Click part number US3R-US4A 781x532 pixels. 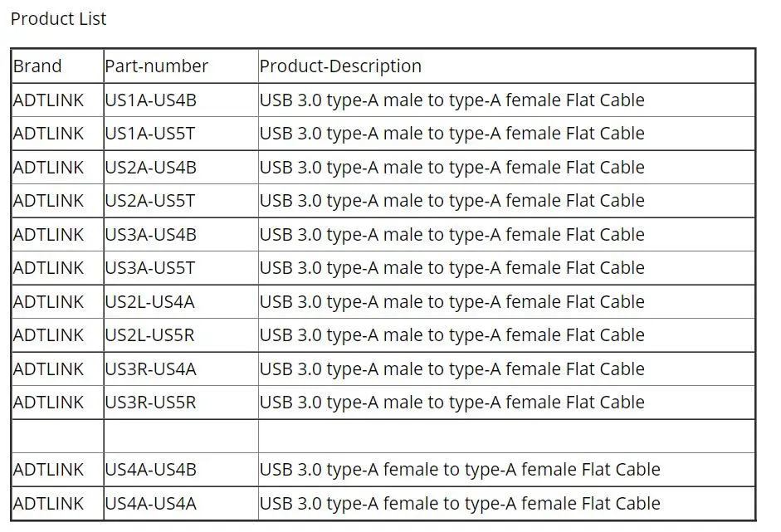pyautogui.click(x=150, y=369)
